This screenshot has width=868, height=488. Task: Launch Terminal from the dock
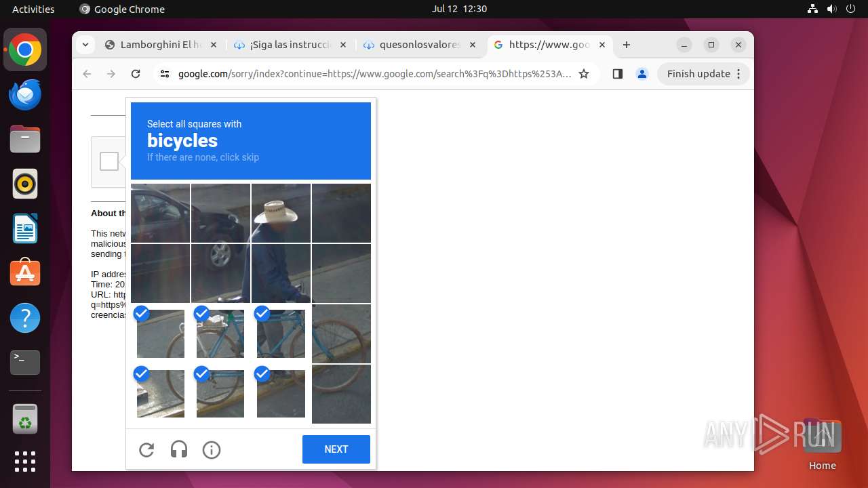coord(25,363)
